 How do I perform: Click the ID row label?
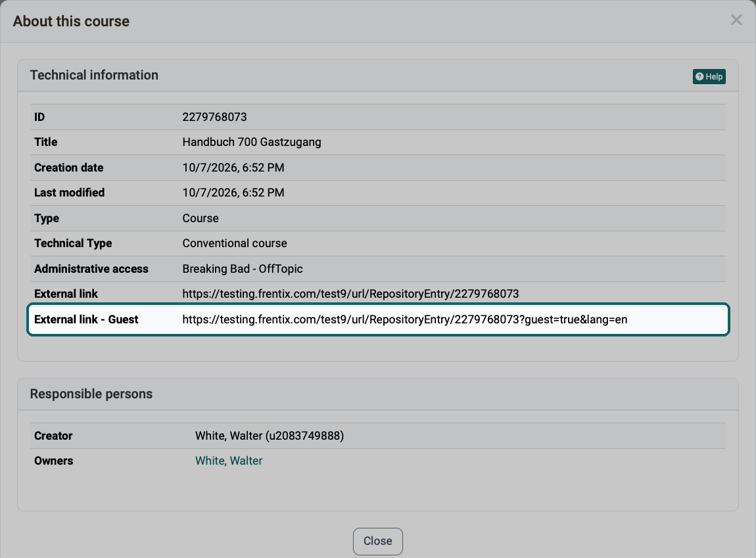(39, 117)
